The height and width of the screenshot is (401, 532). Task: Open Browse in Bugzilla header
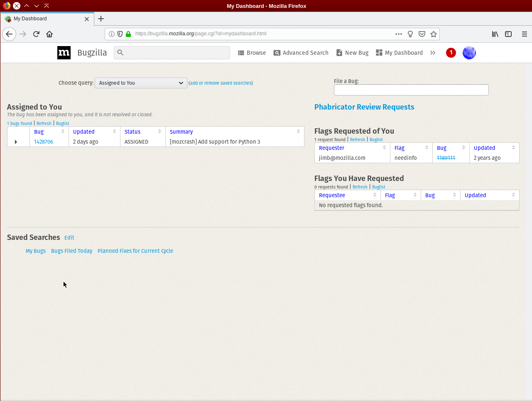coord(252,53)
